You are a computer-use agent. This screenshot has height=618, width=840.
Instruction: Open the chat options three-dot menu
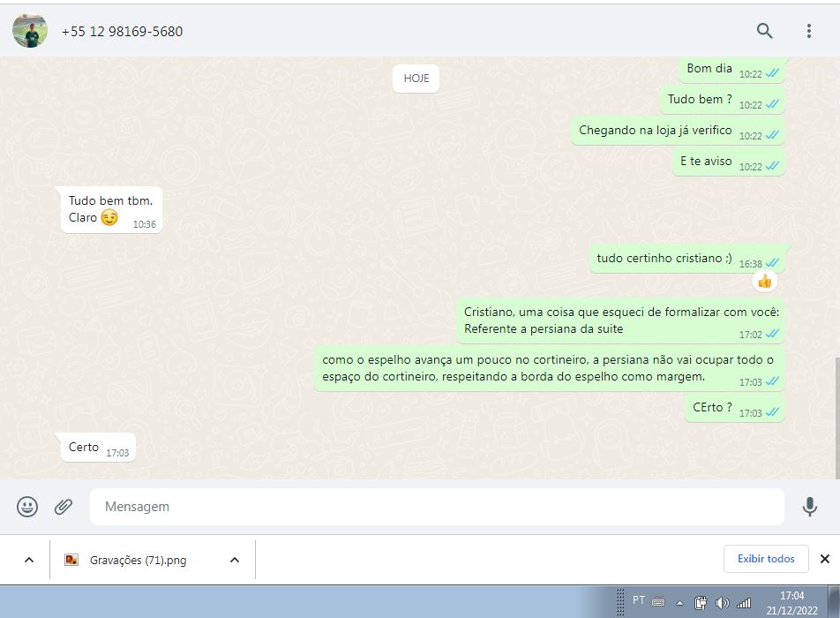[809, 31]
